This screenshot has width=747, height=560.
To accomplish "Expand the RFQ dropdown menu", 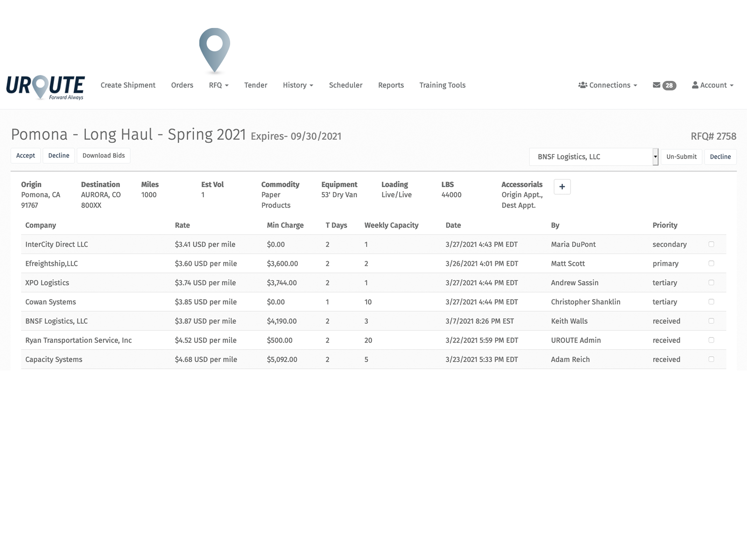I will 218,85.
